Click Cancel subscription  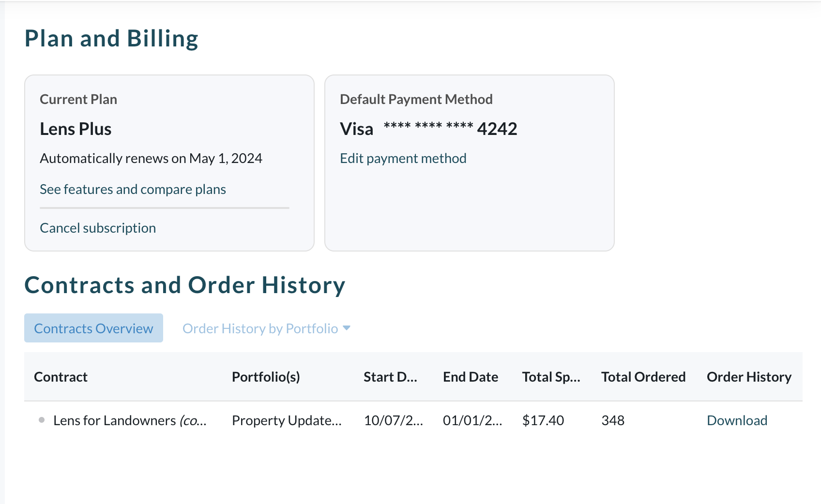pos(98,227)
